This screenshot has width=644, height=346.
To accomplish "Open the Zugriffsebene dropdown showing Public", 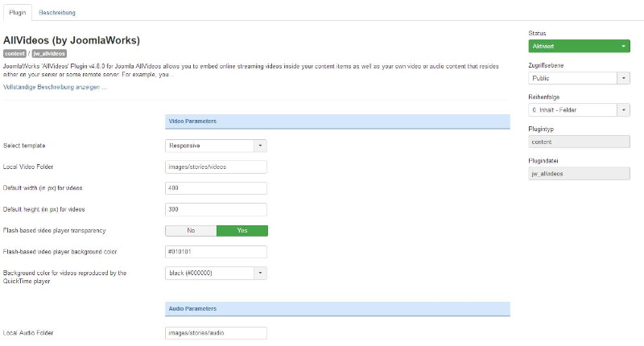I will coord(579,78).
